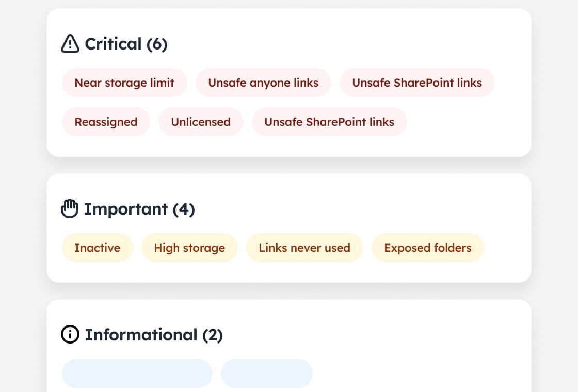
Task: Click the narrower blank Informational chip
Action: (x=267, y=373)
